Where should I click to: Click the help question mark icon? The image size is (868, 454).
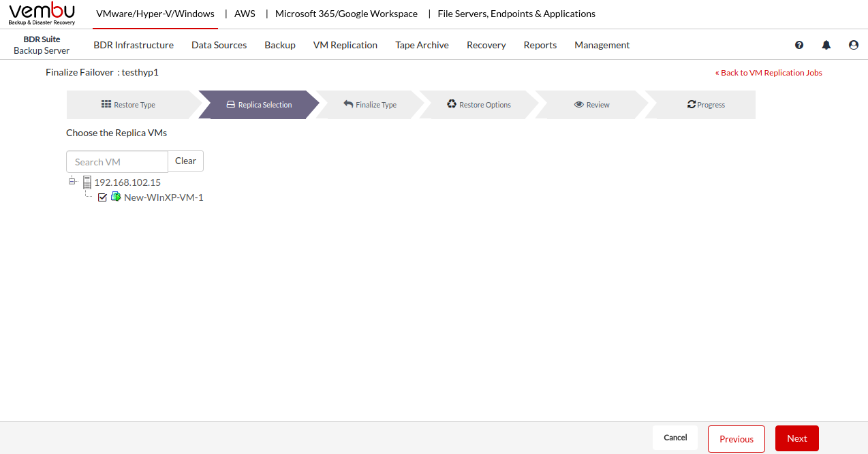coord(799,45)
